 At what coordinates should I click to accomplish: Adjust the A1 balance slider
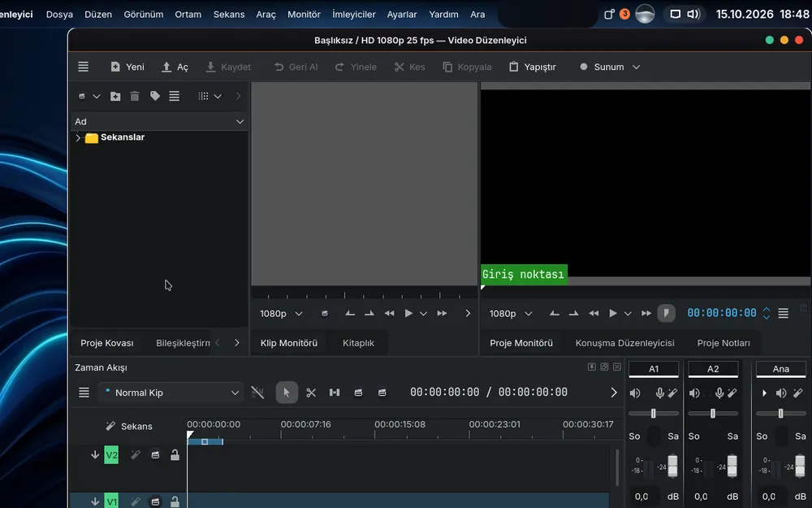pyautogui.click(x=654, y=413)
